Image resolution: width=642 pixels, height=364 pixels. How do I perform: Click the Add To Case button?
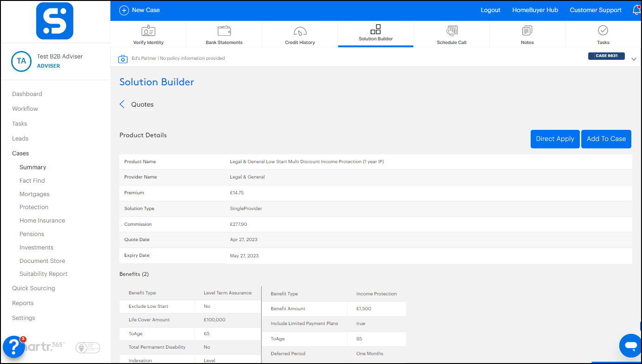point(606,139)
